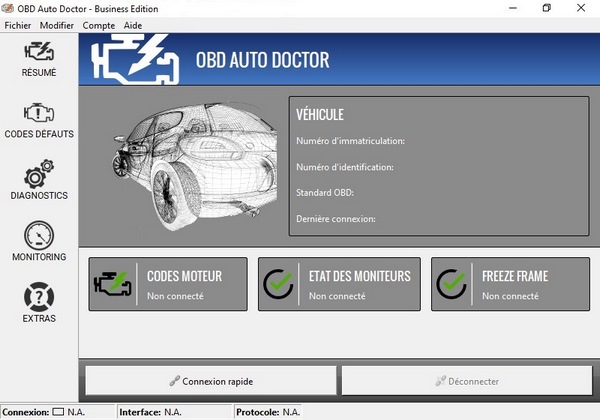Minimize the OBD Auto Doctor window

[513, 8]
